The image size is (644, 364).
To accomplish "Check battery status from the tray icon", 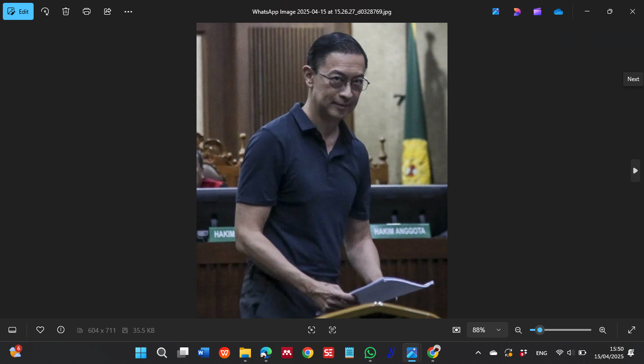I will [x=582, y=353].
